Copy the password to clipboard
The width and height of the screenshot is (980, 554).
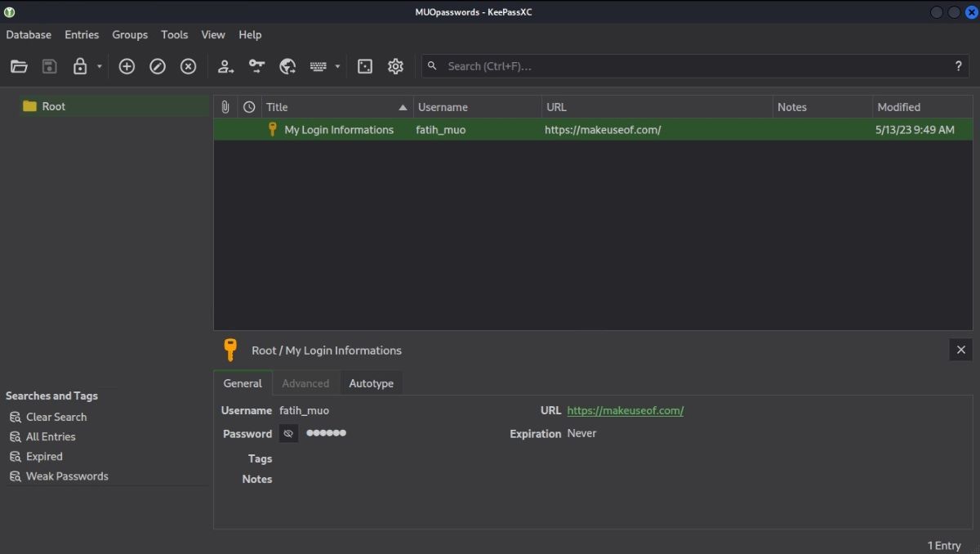256,66
